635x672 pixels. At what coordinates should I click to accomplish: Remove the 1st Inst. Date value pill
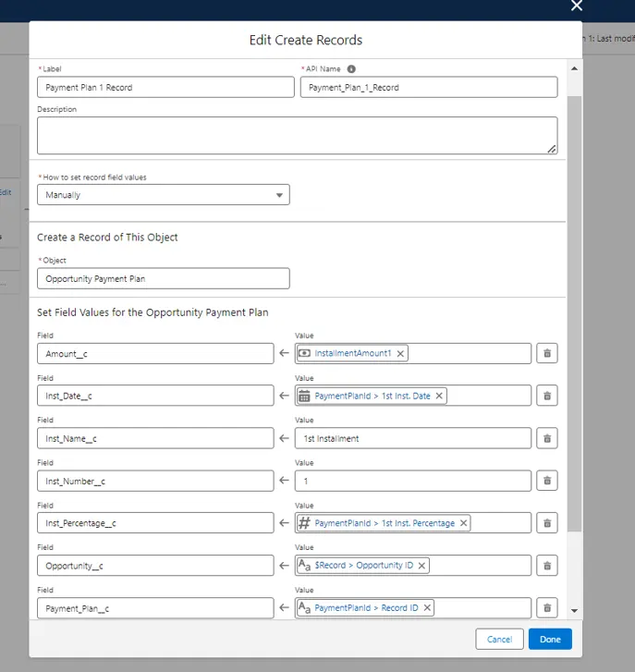439,396
